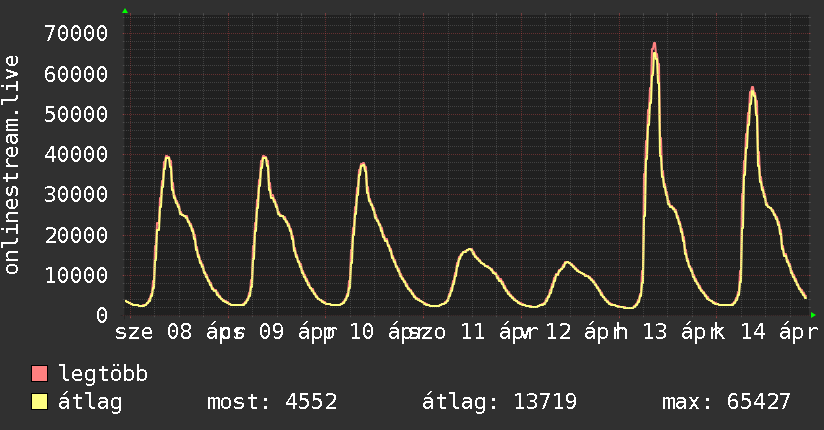Click the 20000 y-axis label
Image resolution: width=824 pixels, height=430 pixels.
click(x=76, y=235)
